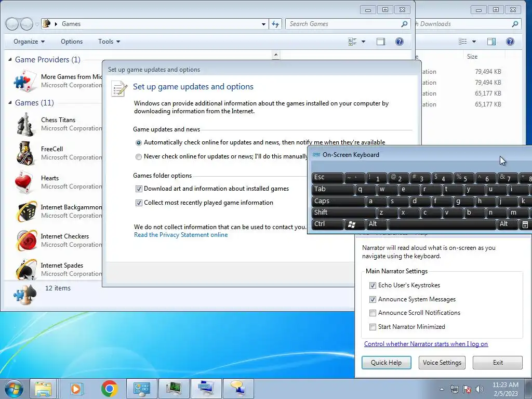Click the Tab key on On-Screen Keyboard

tap(332, 189)
